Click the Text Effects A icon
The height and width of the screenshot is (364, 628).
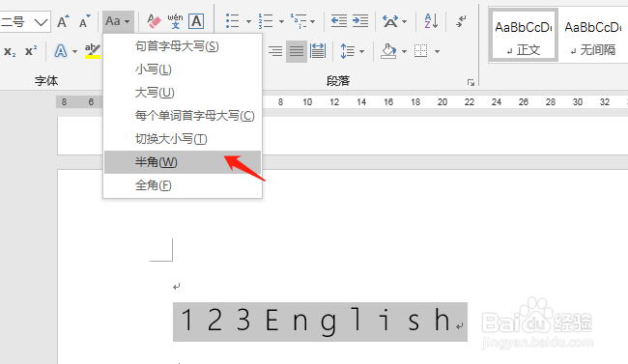61,51
